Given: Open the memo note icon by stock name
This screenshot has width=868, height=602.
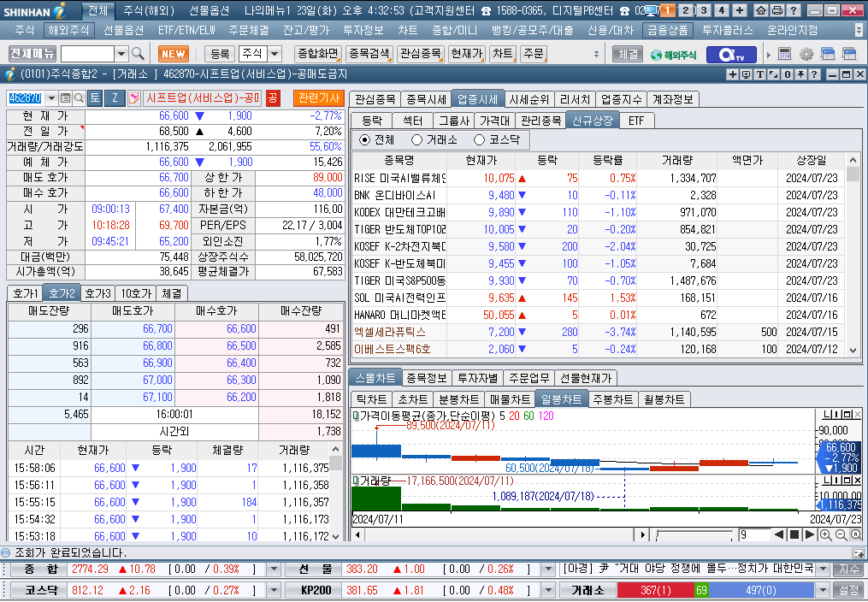Looking at the screenshot, I should point(133,98).
